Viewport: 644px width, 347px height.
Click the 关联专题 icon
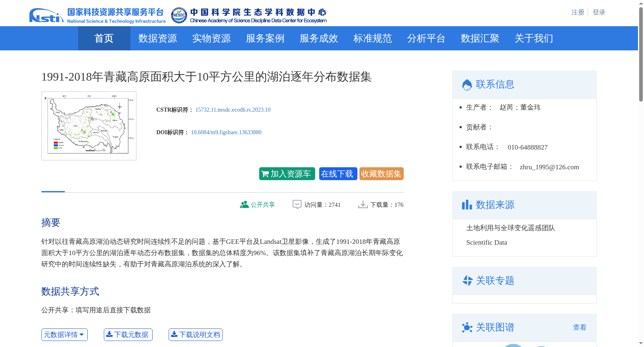[x=467, y=281]
